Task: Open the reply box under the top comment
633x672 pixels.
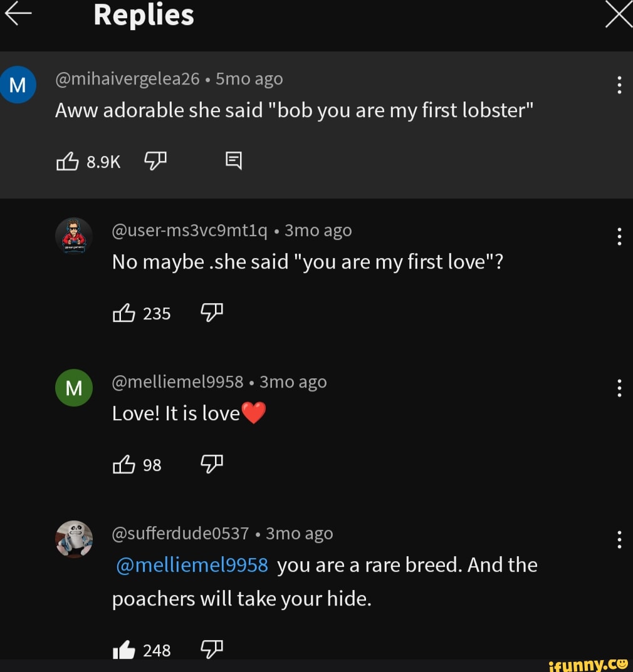Action: pos(233,161)
